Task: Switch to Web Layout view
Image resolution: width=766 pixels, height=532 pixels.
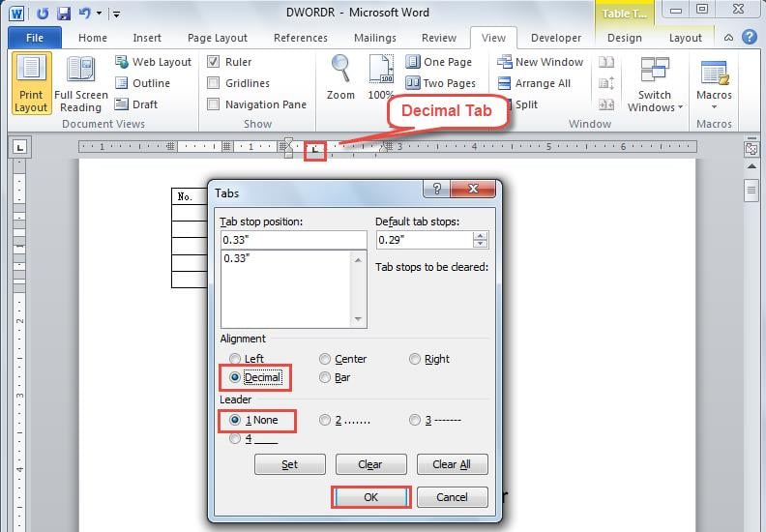Action: (123, 62)
